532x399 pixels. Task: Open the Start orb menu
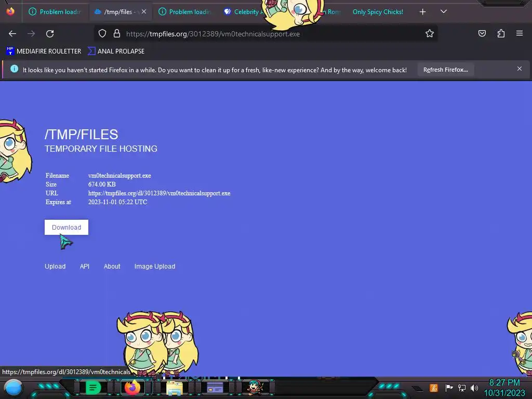tap(14, 388)
